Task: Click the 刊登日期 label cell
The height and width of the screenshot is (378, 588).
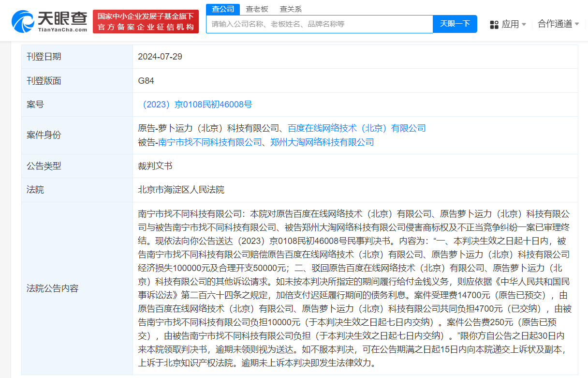Action: point(77,57)
